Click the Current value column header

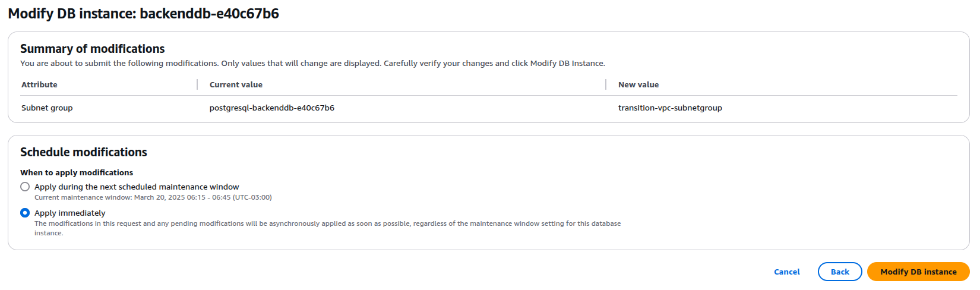(x=236, y=84)
